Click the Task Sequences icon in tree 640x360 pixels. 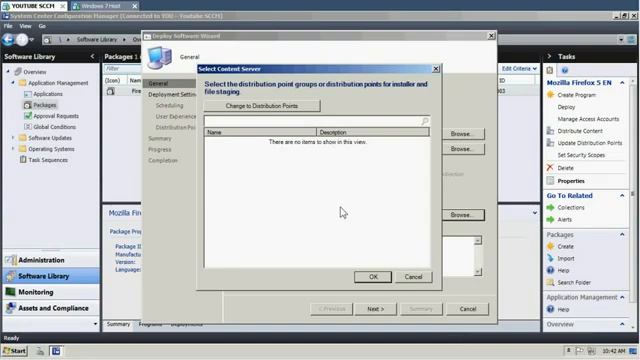point(23,160)
